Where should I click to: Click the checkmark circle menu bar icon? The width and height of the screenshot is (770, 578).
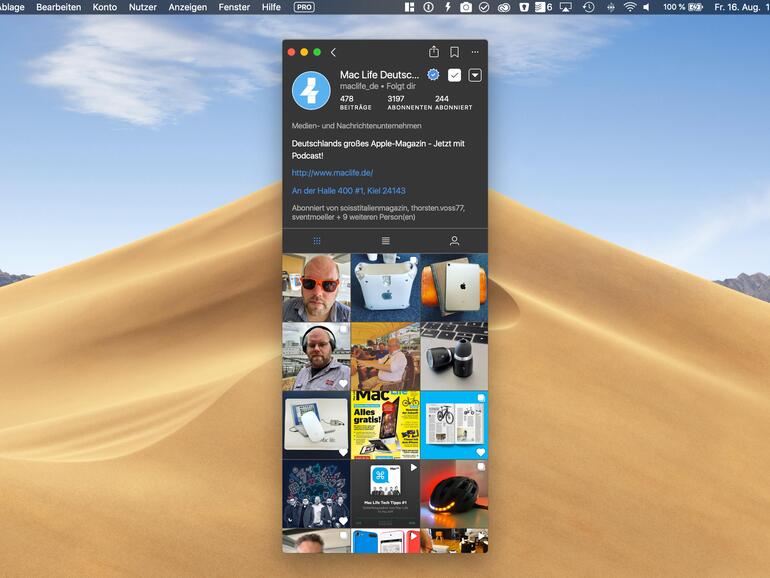(x=484, y=7)
